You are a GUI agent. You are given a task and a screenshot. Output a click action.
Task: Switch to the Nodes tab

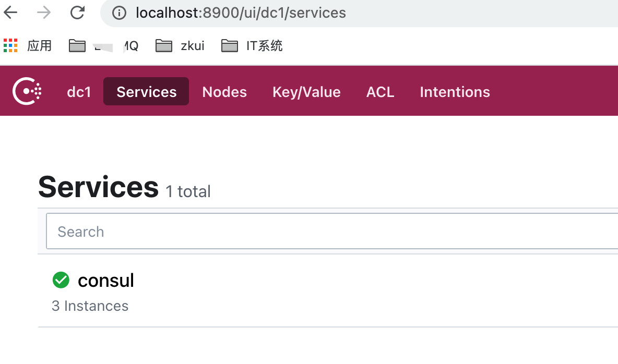click(224, 92)
